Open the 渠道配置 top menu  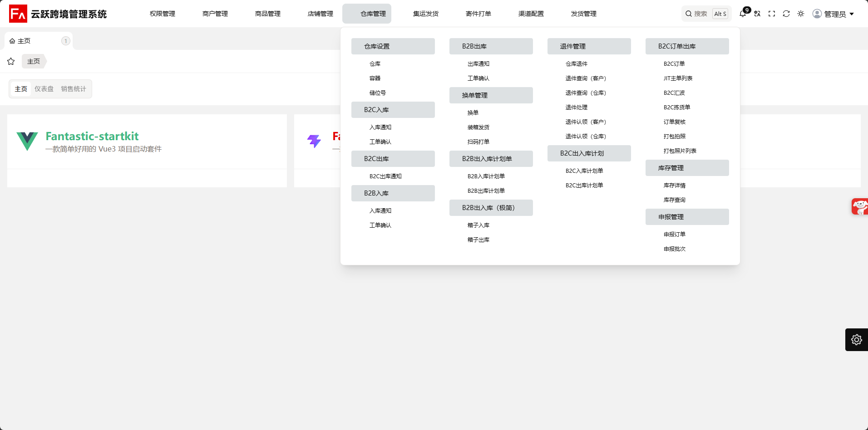click(x=531, y=14)
